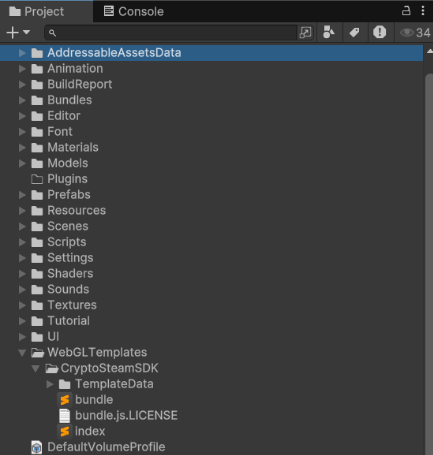Select the bundle JavaScript file icon
The height and width of the screenshot is (455, 433).
click(65, 400)
